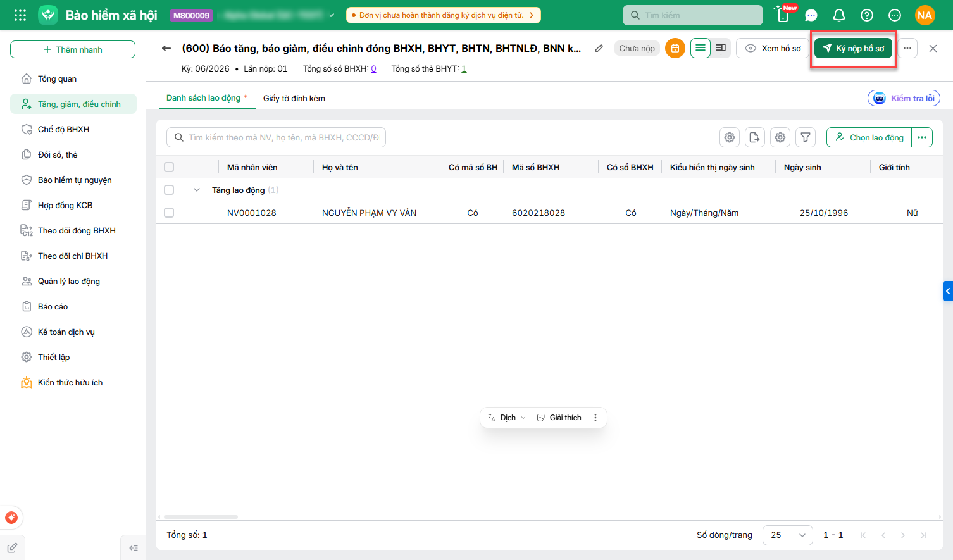Click the Thêm nhanh button
Image resolution: width=953 pixels, height=560 pixels.
point(73,49)
